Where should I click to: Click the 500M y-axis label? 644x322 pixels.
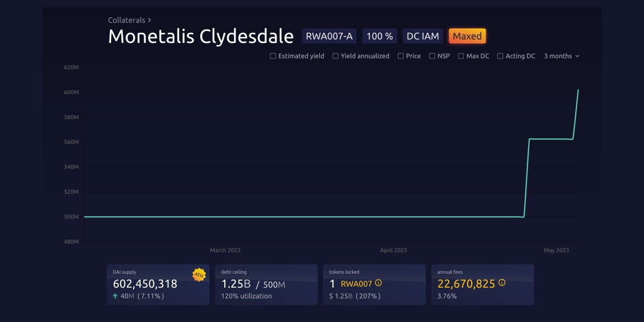coord(71,217)
